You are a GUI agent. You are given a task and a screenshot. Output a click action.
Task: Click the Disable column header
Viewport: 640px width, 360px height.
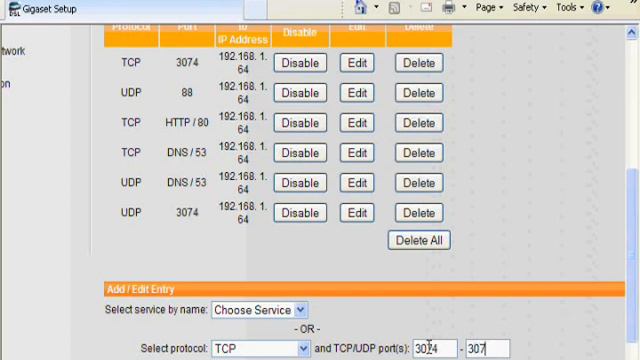click(300, 33)
